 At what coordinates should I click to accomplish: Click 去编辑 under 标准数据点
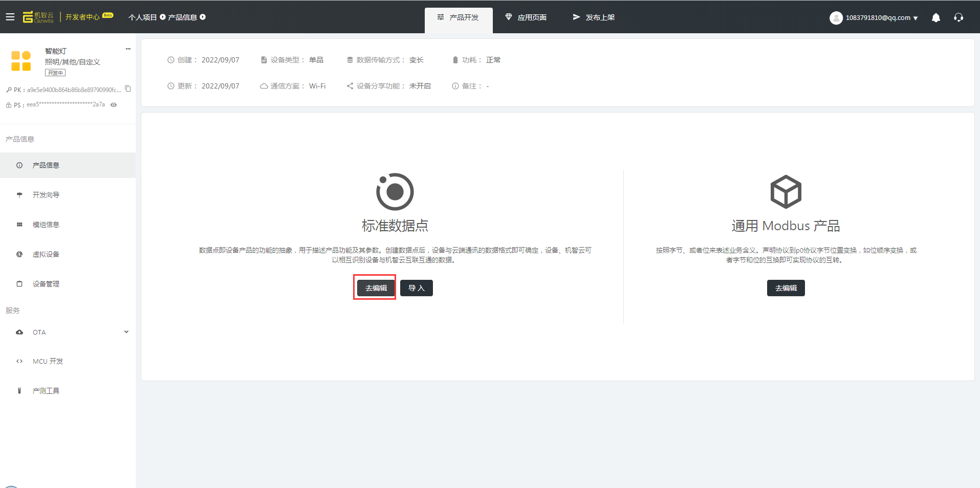pyautogui.click(x=376, y=288)
